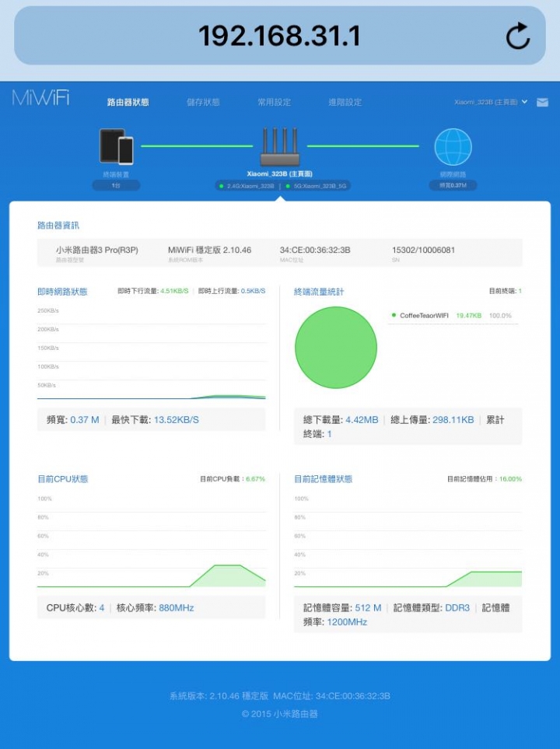Click the serial number 15302/10006081
Image resolution: width=560 pixels, height=749 pixels.
pos(423,250)
